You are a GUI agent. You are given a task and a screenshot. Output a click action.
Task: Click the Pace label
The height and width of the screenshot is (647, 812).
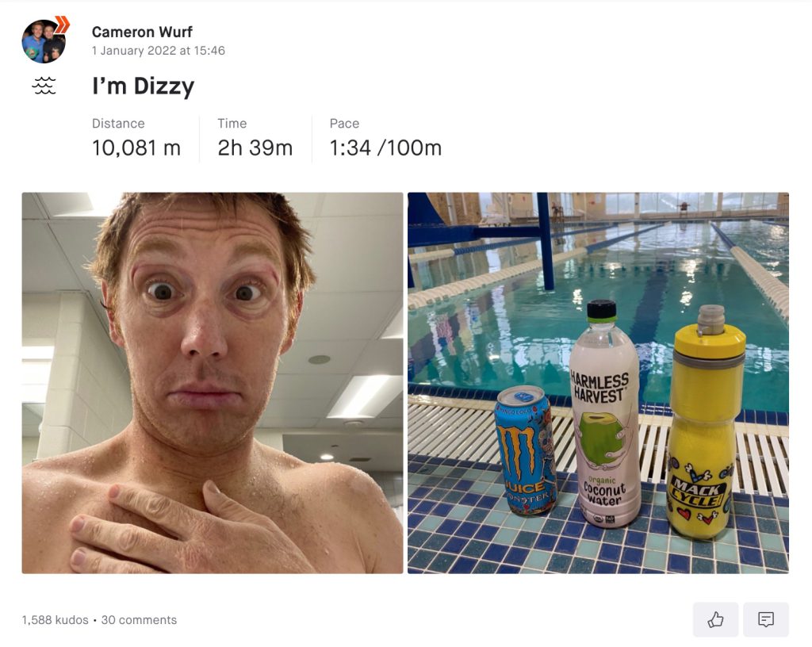point(344,124)
